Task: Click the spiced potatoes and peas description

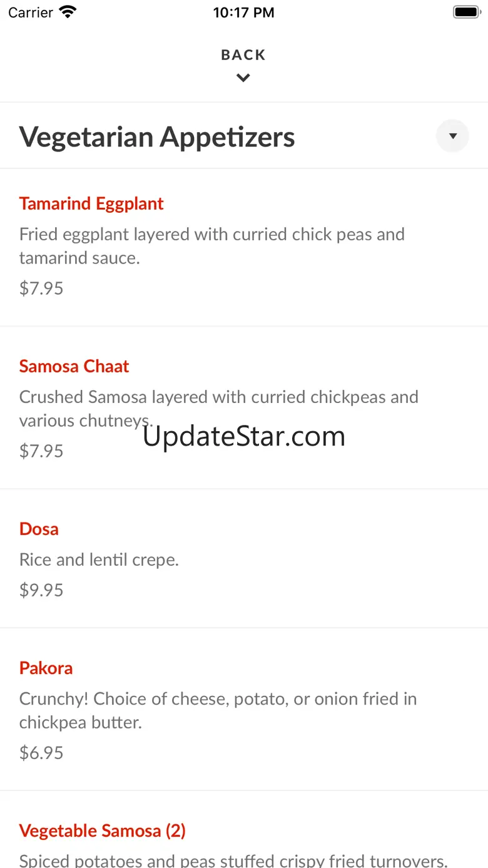Action: click(233, 860)
